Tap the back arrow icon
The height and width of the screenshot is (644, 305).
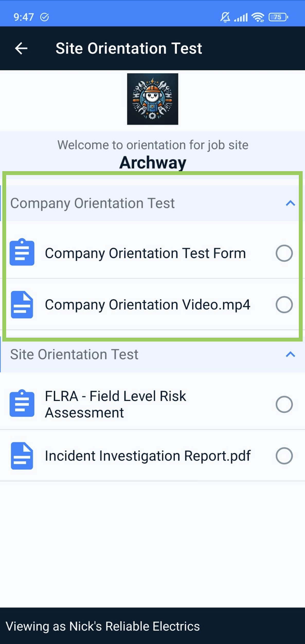tap(21, 48)
